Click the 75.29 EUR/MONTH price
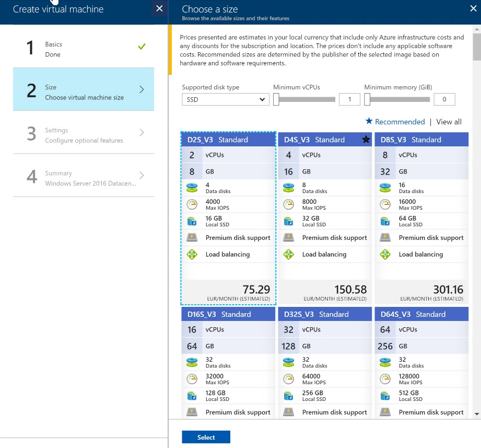This screenshot has height=448, width=481. [256, 290]
